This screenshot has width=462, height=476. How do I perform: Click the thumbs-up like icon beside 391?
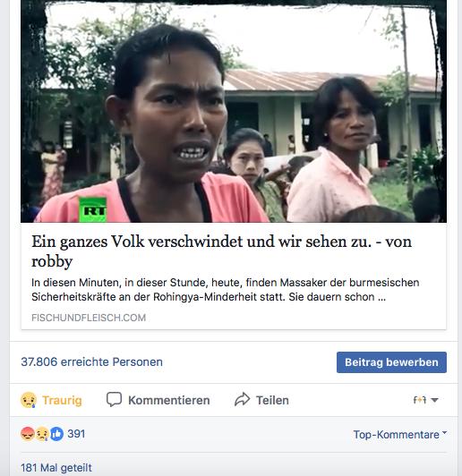56,434
